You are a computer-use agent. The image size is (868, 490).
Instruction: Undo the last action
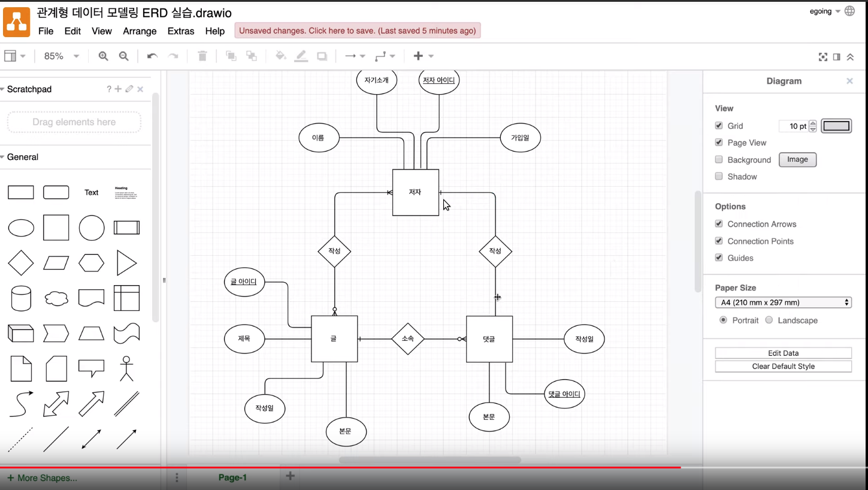(152, 56)
